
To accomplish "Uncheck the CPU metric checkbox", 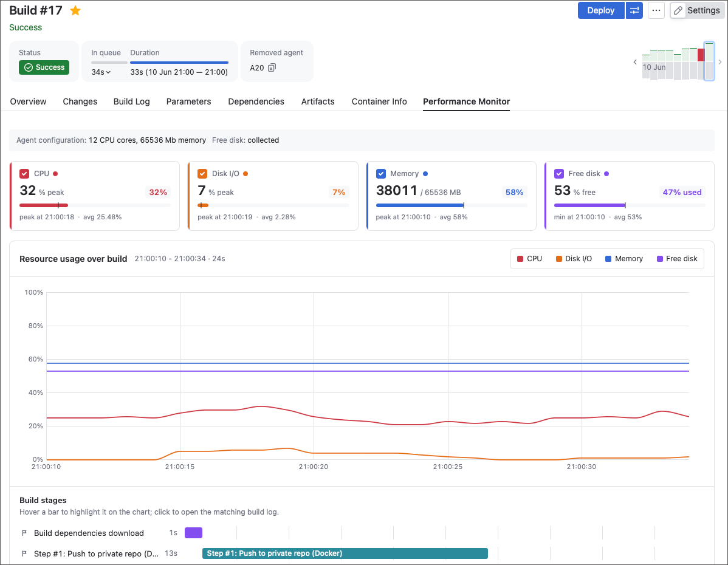I will [24, 174].
